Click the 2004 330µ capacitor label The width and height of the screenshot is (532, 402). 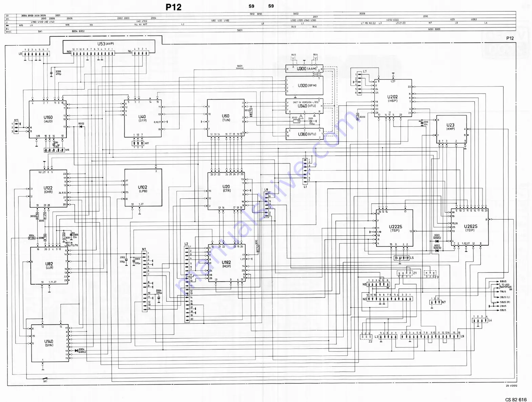159,291
